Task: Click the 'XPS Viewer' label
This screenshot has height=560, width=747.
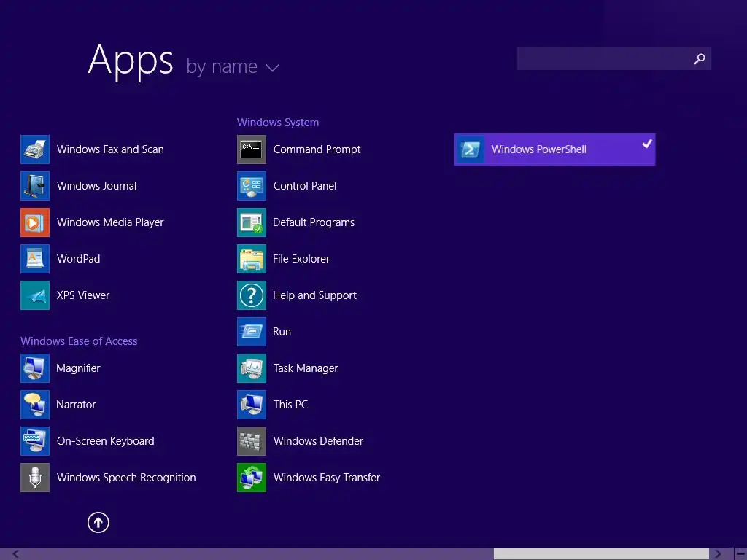Action: tap(83, 295)
